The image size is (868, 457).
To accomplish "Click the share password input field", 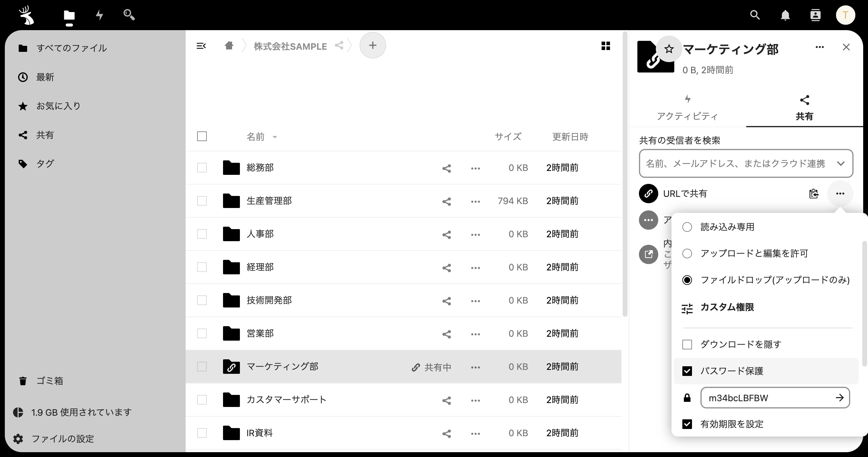I will (x=765, y=398).
